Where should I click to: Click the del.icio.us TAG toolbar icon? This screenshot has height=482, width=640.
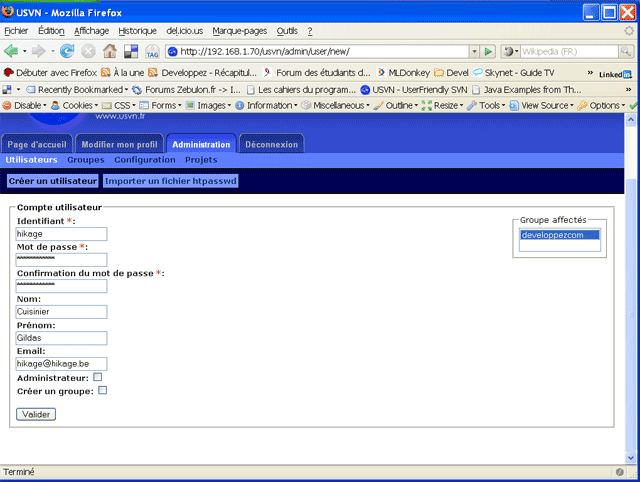[153, 51]
